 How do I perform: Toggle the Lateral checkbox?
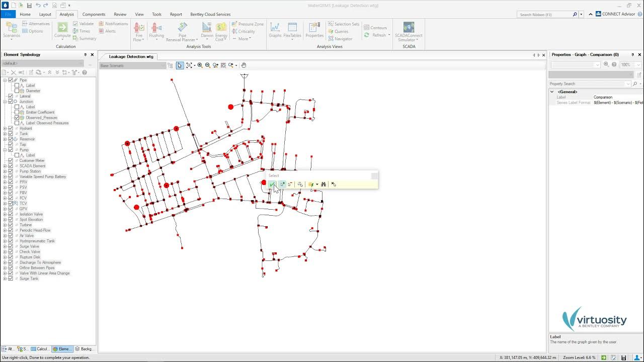point(11,96)
